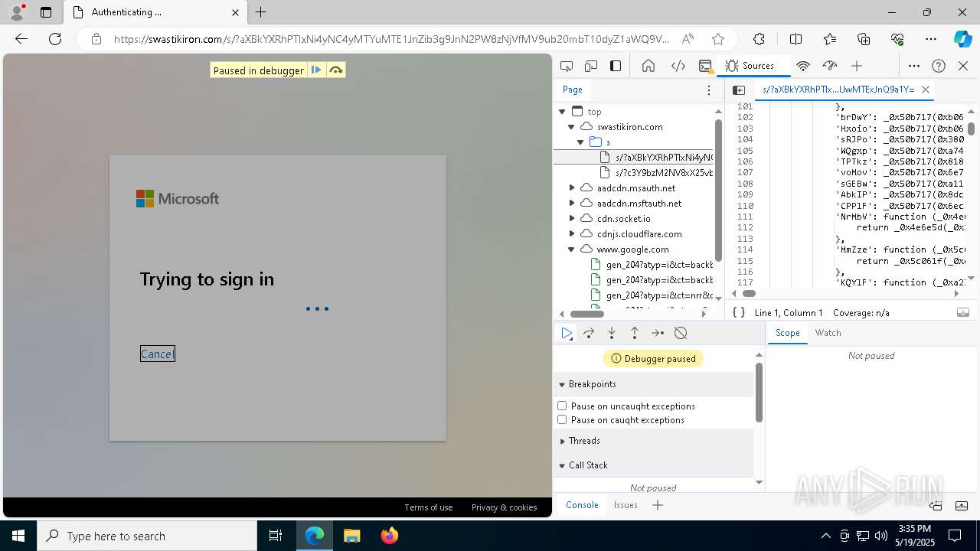This screenshot has width=980, height=551.
Task: Click the Windows search box
Action: tap(147, 536)
